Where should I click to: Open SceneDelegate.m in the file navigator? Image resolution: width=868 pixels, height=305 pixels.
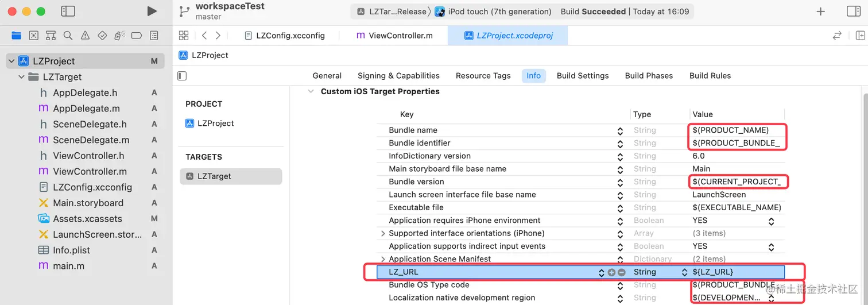tap(91, 140)
